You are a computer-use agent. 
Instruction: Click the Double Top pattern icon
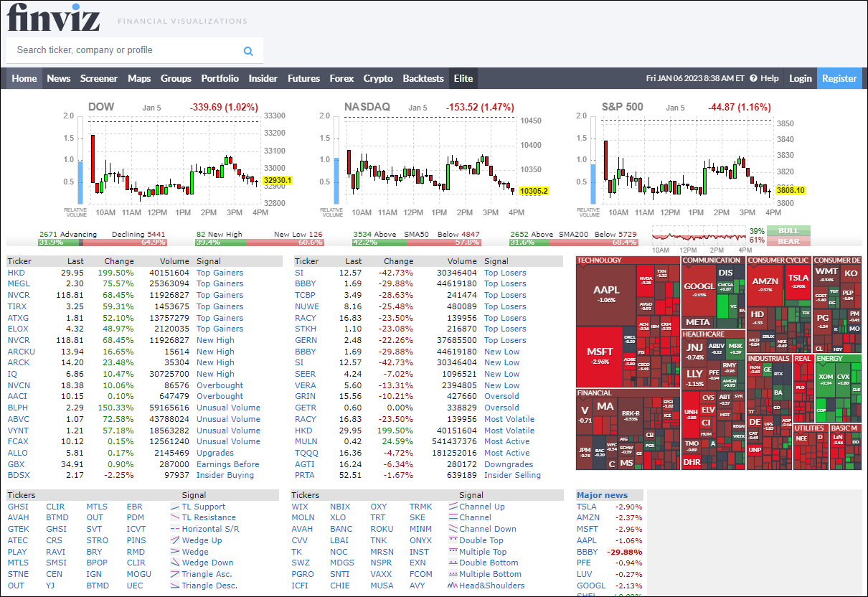[x=453, y=540]
